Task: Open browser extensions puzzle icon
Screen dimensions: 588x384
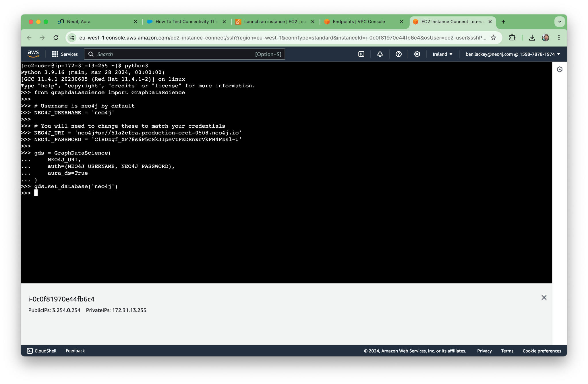Action: pyautogui.click(x=512, y=38)
